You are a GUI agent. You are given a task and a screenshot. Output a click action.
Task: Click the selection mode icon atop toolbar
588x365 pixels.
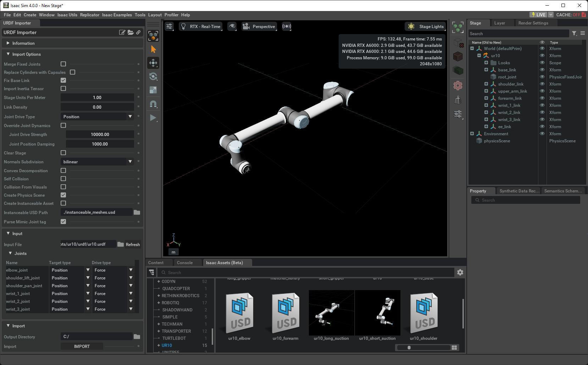[x=153, y=36]
